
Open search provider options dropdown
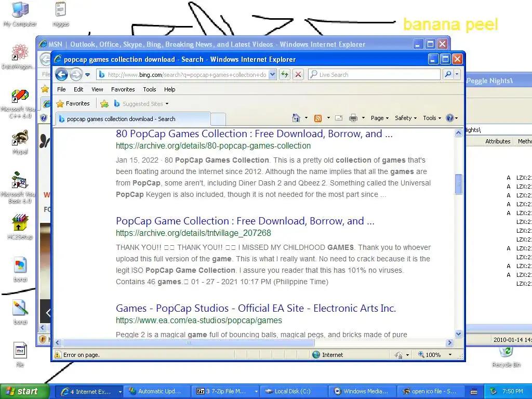point(457,74)
